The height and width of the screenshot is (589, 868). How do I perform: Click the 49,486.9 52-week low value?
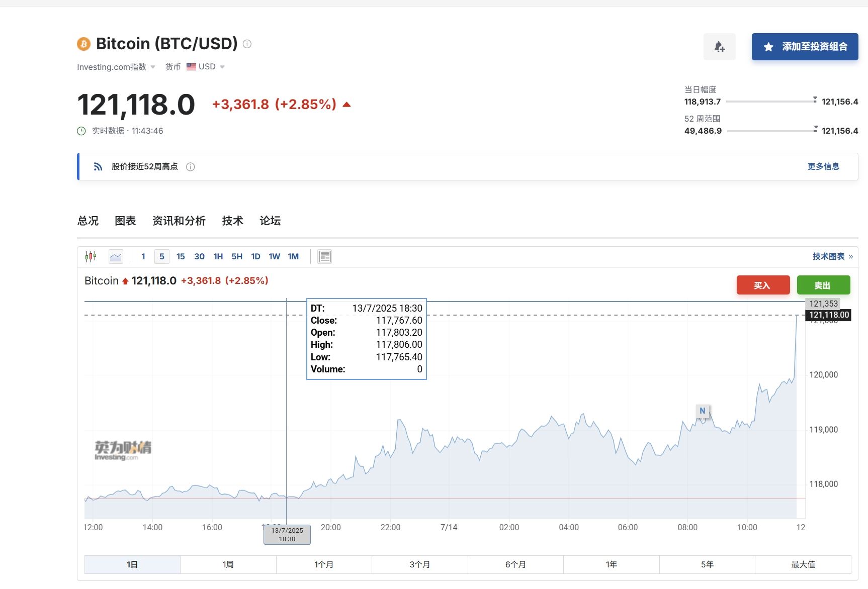click(703, 131)
